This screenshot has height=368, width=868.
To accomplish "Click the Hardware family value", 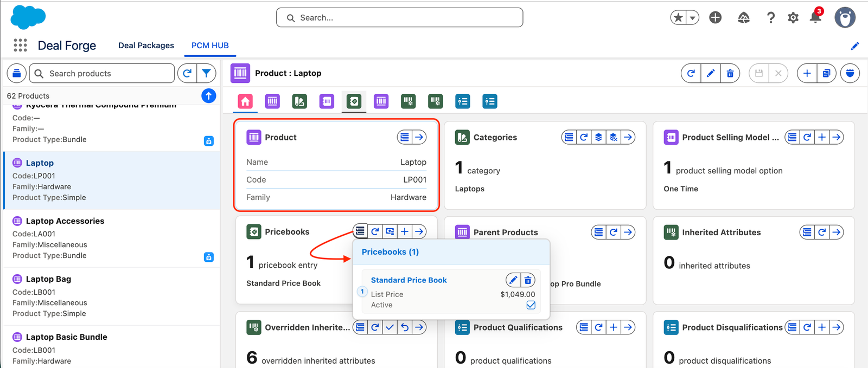I will [409, 197].
